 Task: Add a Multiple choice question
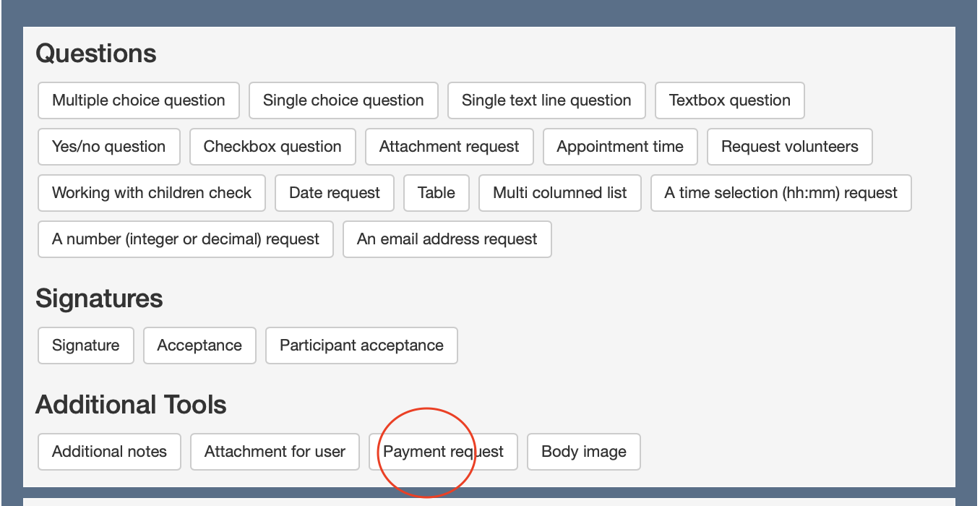click(139, 100)
